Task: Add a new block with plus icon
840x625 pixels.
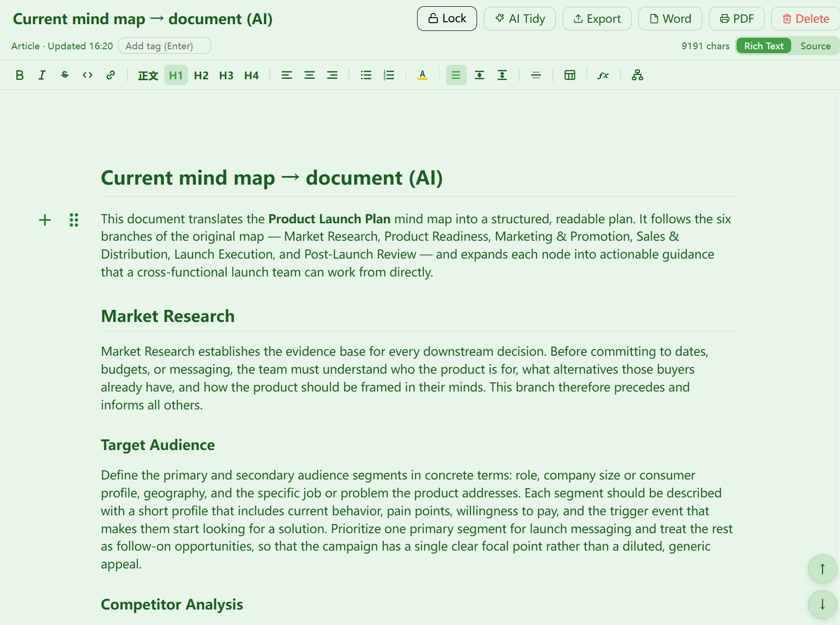Action: click(x=45, y=220)
